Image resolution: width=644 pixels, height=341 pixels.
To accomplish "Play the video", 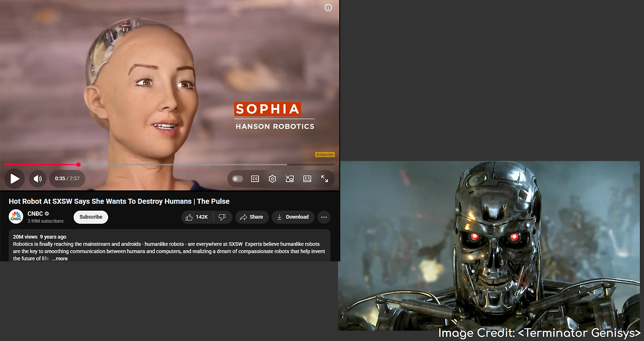I will (x=15, y=179).
